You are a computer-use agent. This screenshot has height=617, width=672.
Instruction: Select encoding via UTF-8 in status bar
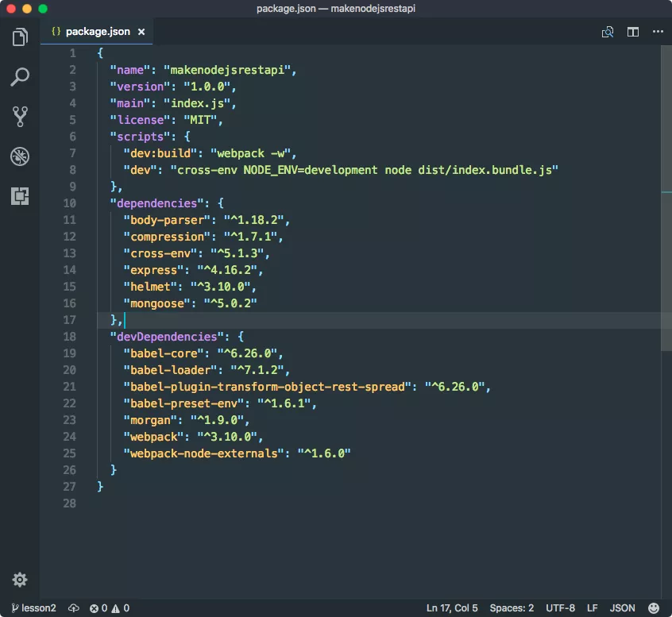(x=560, y=608)
